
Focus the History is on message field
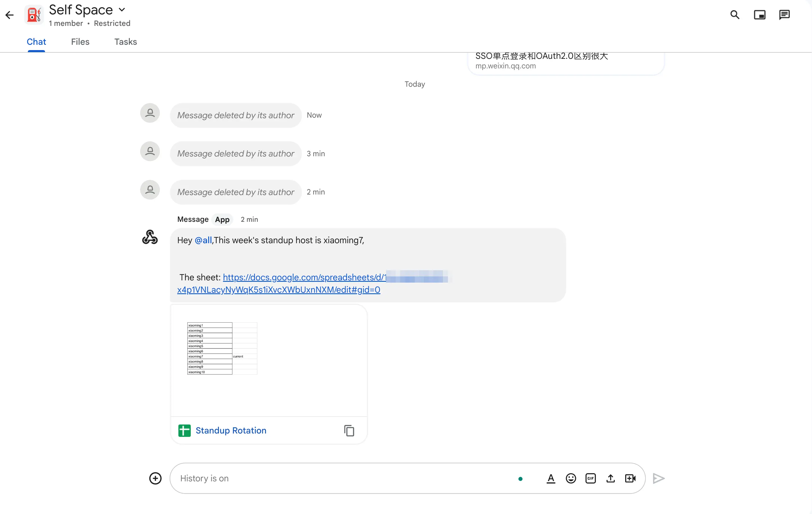click(x=344, y=478)
